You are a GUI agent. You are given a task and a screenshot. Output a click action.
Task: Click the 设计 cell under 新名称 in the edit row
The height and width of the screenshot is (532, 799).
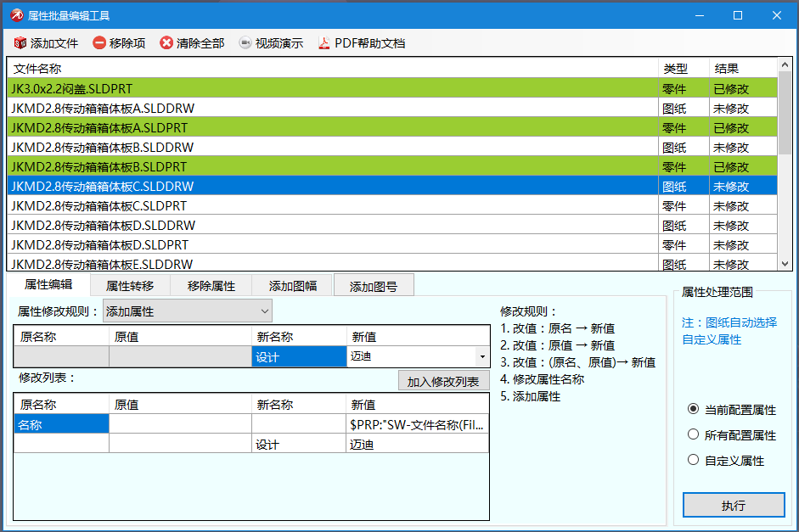(298, 357)
